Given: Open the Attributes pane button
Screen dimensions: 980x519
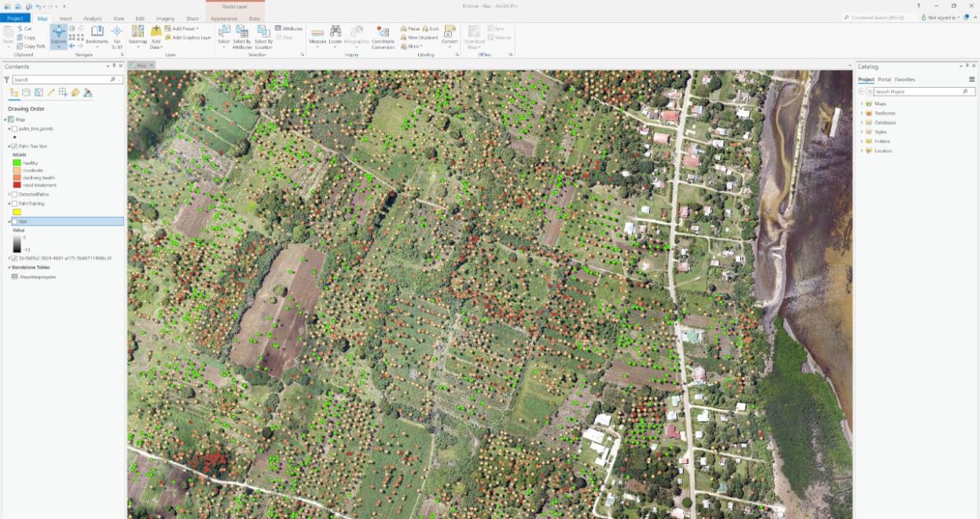Looking at the screenshot, I should 289,28.
